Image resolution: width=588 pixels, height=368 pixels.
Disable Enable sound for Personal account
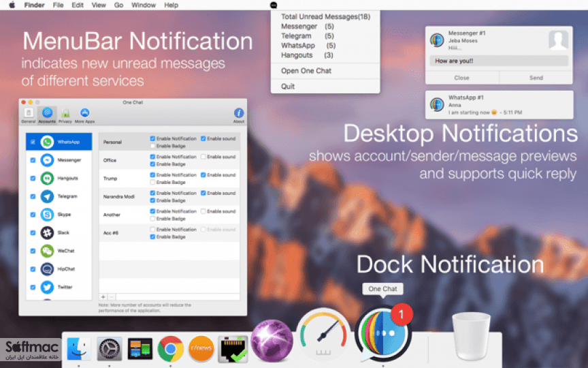[203, 138]
